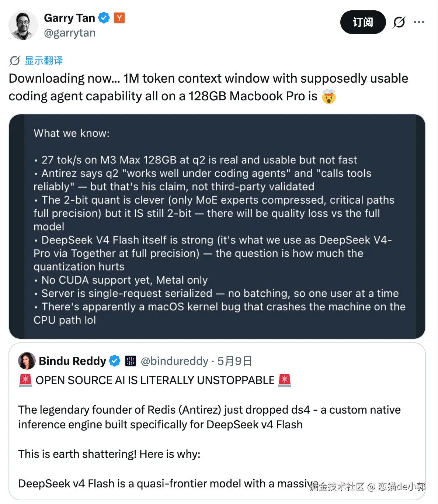
Task: Open Garry Tan's profile picture
Action: [23, 25]
